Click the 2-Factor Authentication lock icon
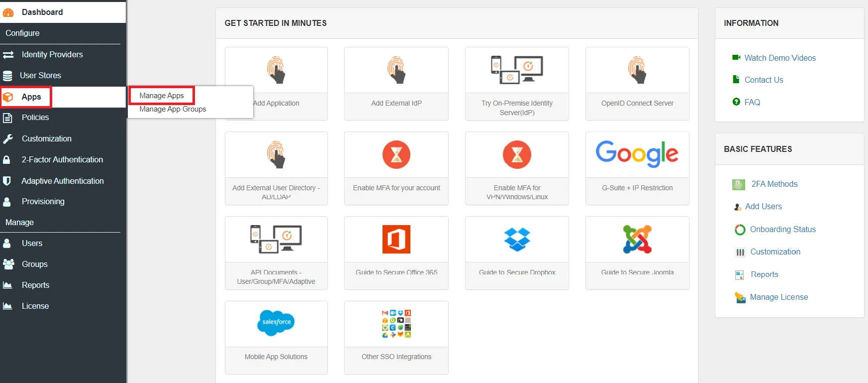Viewport: 868px width, 383px height. click(x=6, y=160)
